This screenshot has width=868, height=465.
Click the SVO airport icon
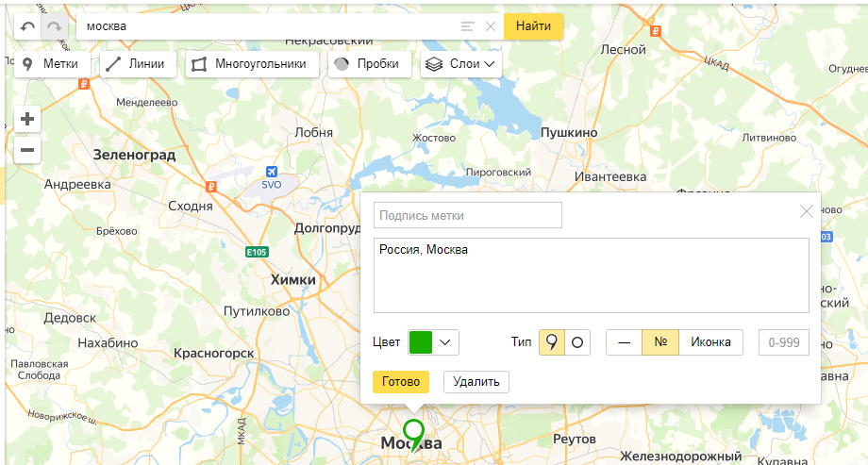(x=272, y=172)
